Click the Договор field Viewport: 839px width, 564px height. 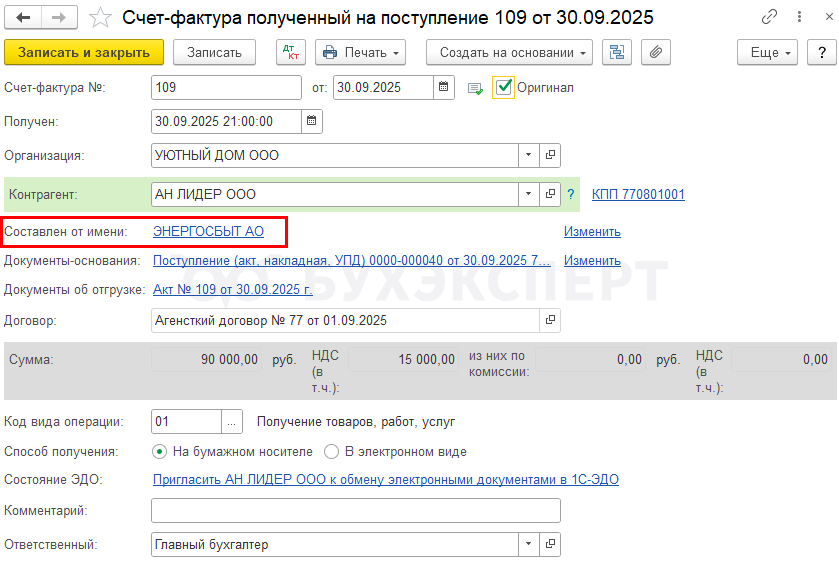coord(345,320)
